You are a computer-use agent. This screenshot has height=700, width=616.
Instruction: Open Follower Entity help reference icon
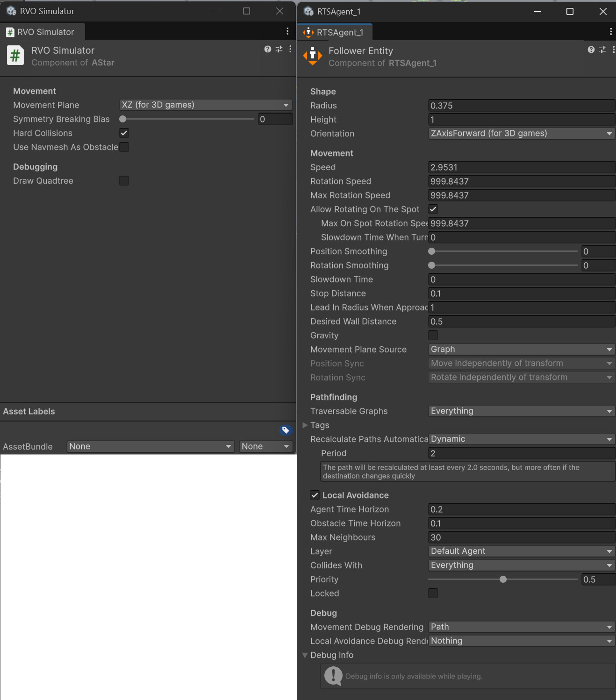(x=591, y=50)
